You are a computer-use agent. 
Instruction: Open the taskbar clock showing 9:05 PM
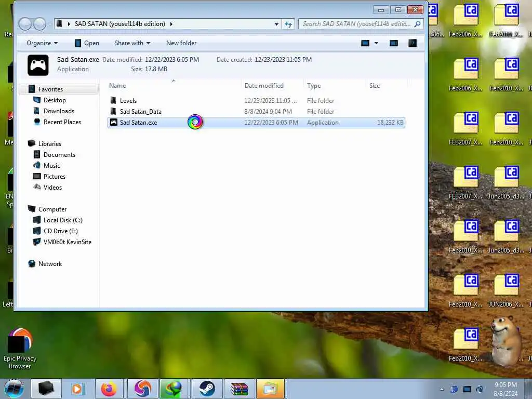tap(506, 389)
